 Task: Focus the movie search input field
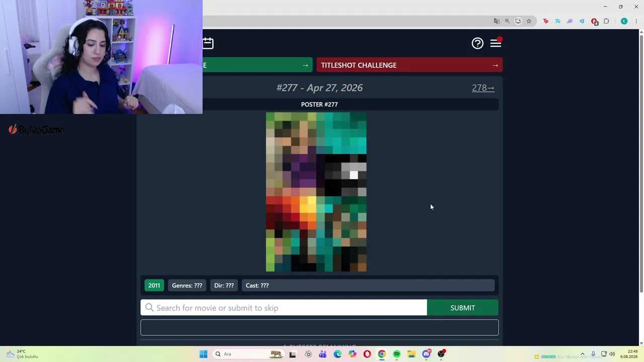click(284, 308)
